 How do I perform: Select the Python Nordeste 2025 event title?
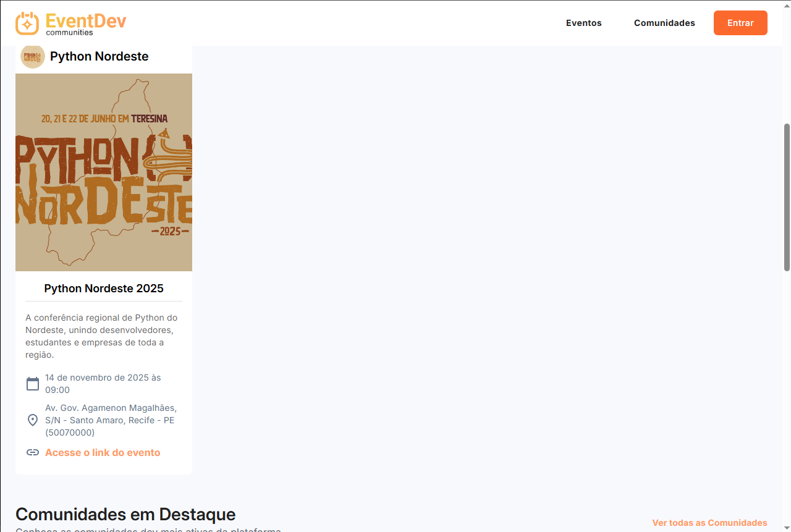point(104,289)
